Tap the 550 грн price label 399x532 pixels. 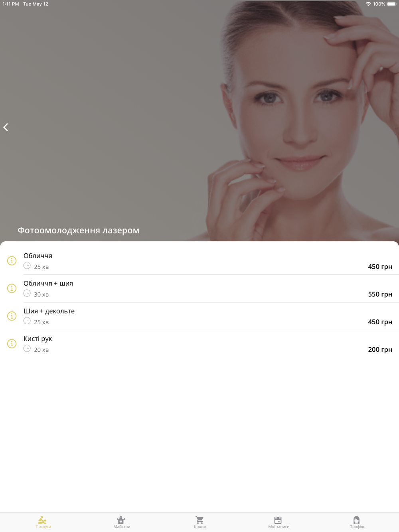click(x=380, y=294)
